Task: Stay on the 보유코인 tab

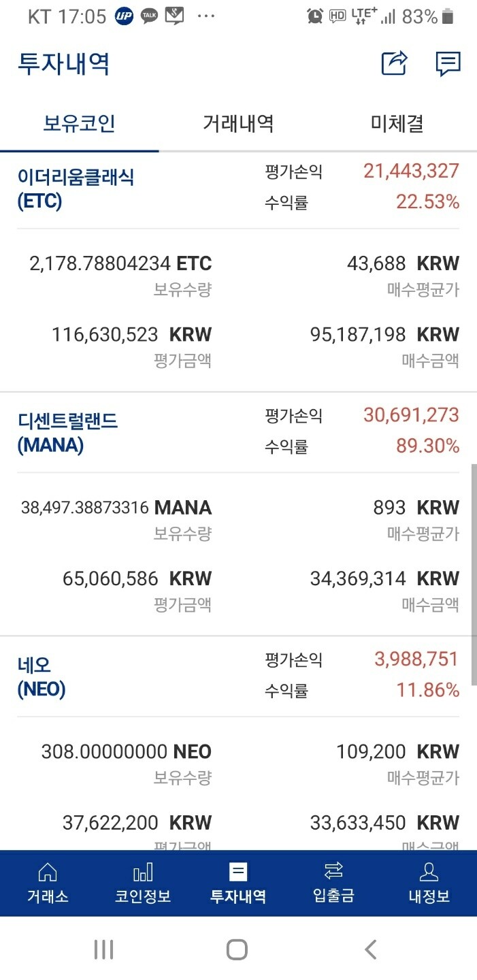Action: (x=80, y=123)
